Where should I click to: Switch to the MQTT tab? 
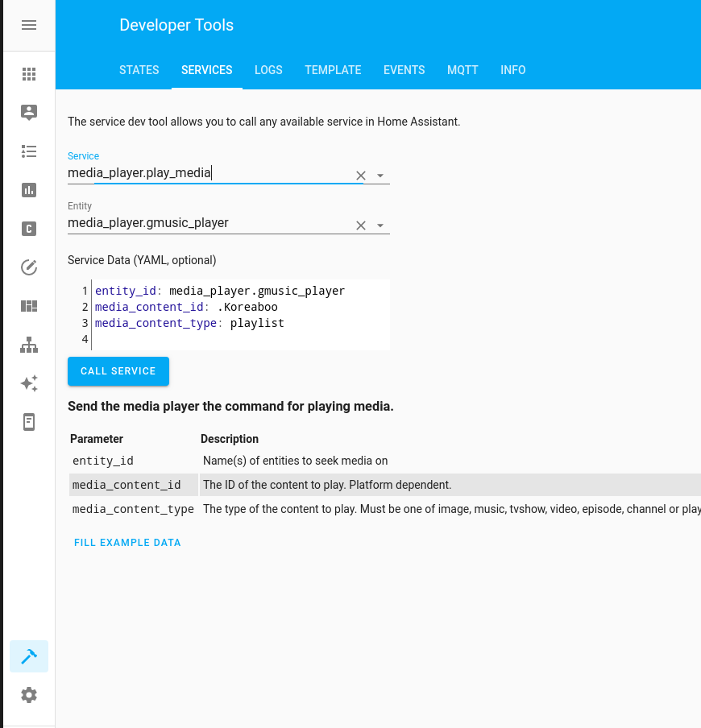(462, 70)
